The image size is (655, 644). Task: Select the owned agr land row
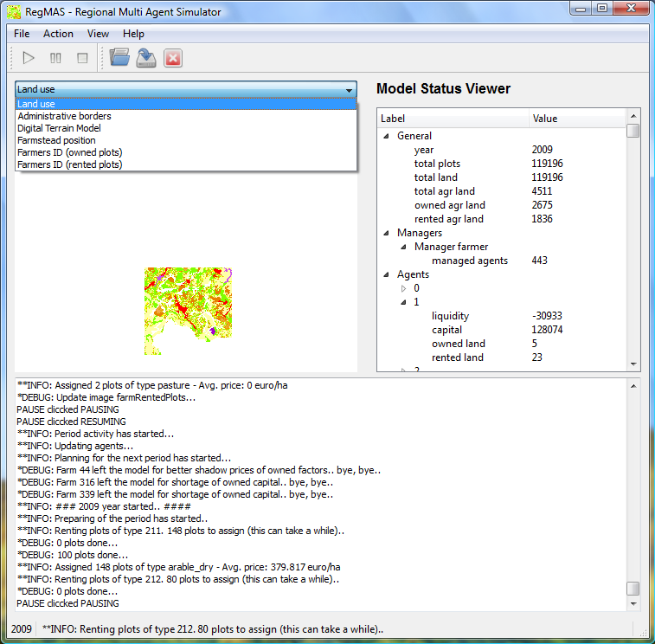pyautogui.click(x=501, y=205)
